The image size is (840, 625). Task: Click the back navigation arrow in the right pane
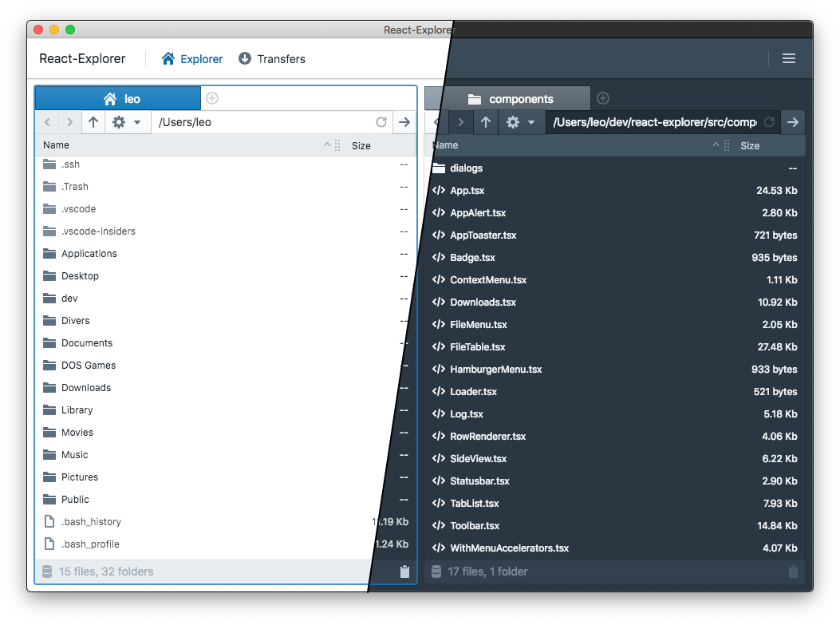pos(436,122)
